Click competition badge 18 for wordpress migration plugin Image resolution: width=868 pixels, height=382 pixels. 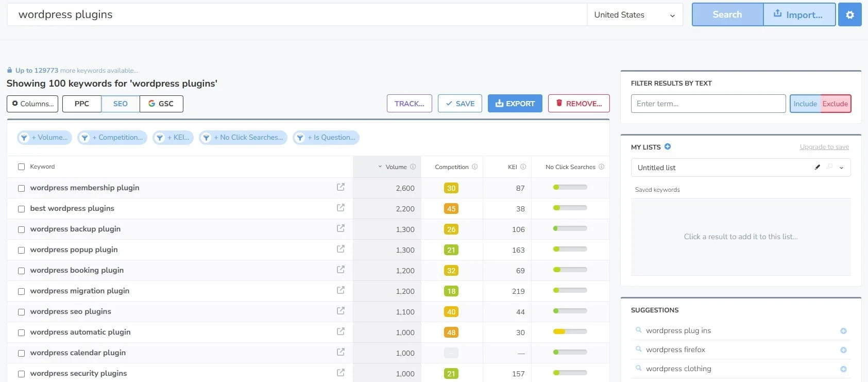[x=451, y=291]
